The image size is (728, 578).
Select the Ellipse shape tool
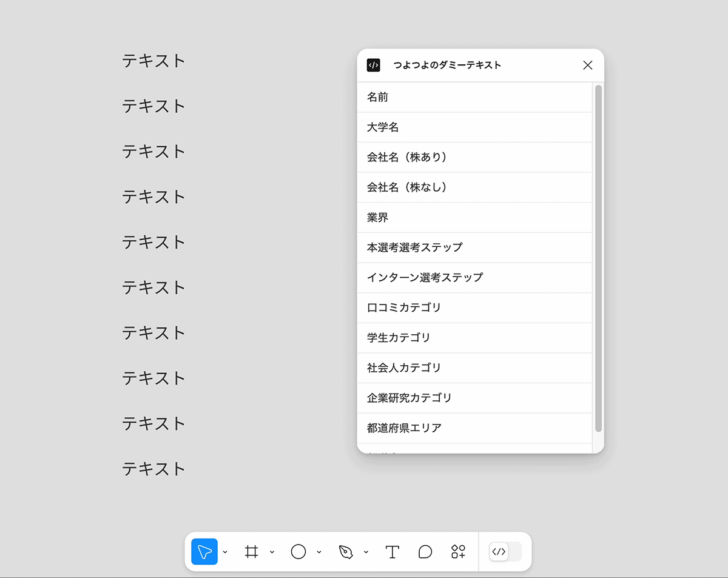pyautogui.click(x=298, y=552)
